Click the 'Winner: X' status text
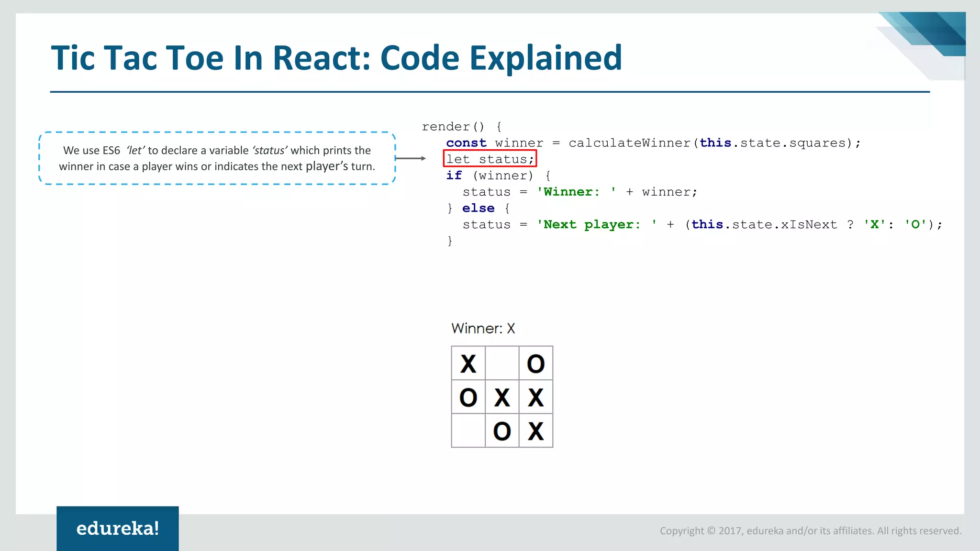980x551 pixels. [483, 329]
